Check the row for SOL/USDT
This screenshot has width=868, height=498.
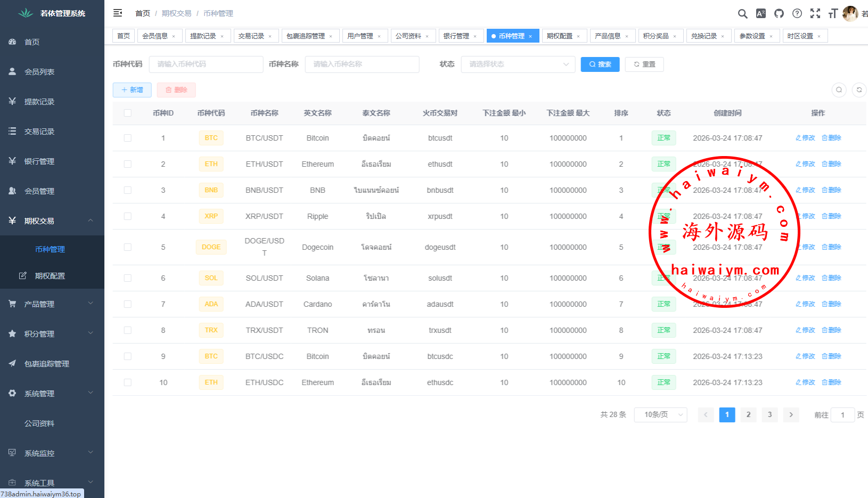click(x=128, y=278)
